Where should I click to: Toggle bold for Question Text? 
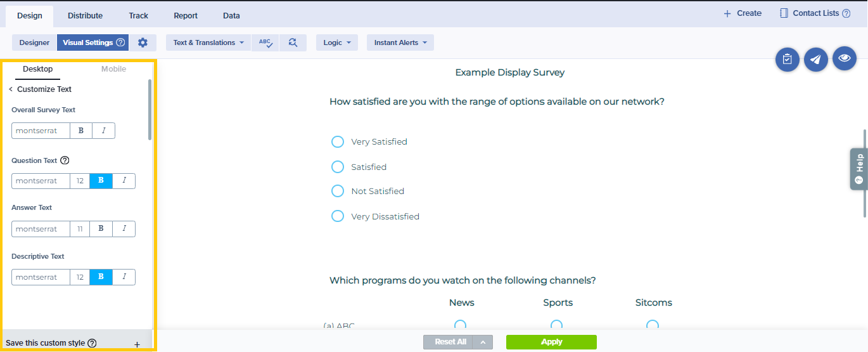[x=101, y=181]
